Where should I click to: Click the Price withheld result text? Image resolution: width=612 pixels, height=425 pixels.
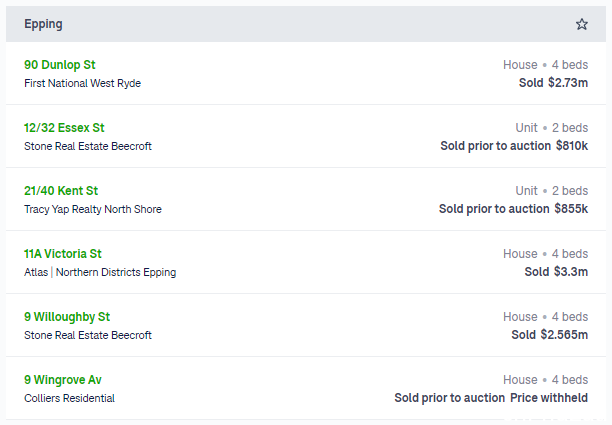[x=549, y=398]
